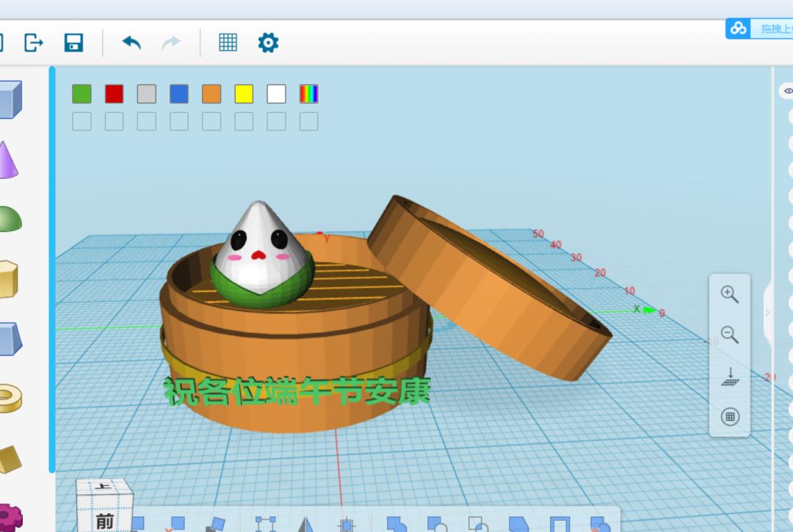Zoom out with the magnifier minus icon
Screen dimensions: 793x532
729,335
